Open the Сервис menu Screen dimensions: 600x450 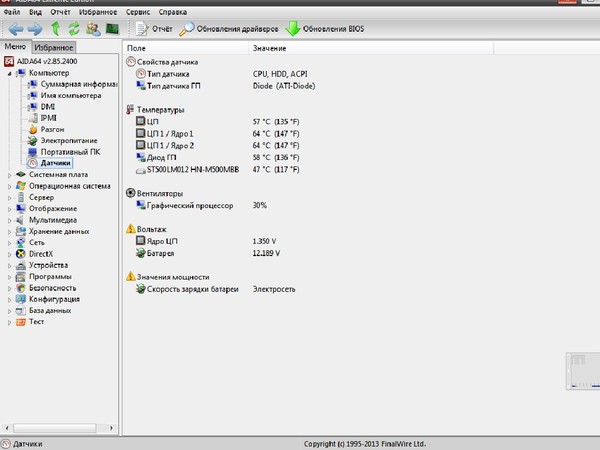coord(138,12)
